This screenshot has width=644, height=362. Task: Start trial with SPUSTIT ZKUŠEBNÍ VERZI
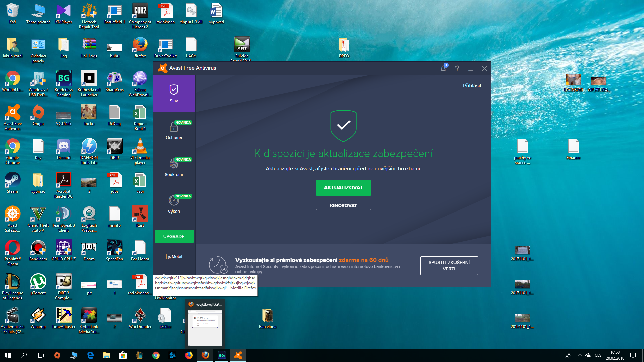[x=449, y=265]
